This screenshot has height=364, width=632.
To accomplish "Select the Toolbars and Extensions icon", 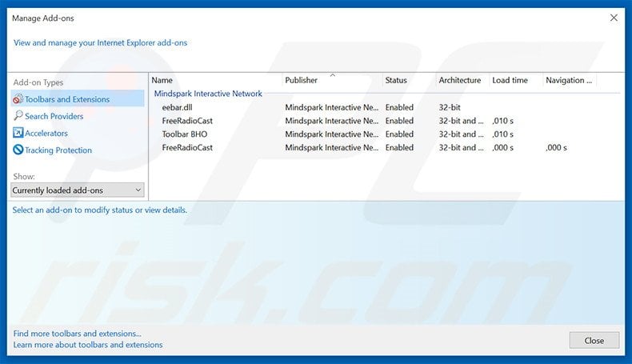I will (x=18, y=98).
